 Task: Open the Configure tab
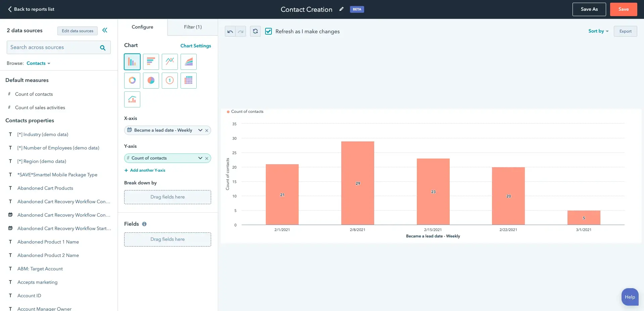tap(142, 27)
